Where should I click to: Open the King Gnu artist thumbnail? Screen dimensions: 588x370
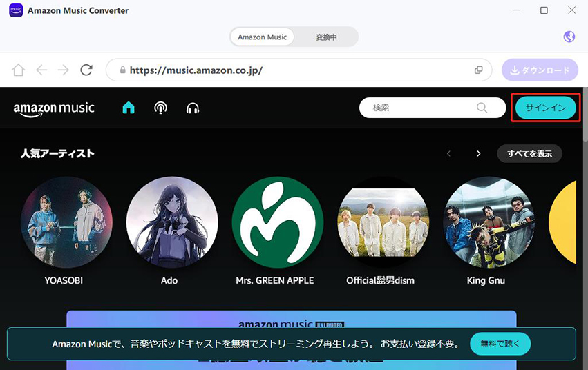click(x=489, y=222)
